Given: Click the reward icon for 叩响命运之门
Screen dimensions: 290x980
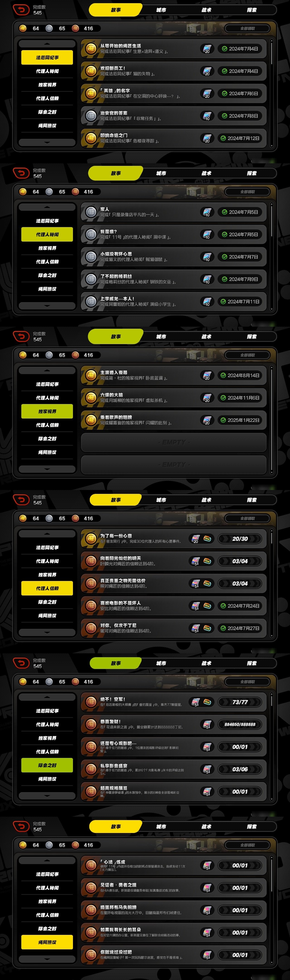Looking at the screenshot, I should tap(207, 138).
